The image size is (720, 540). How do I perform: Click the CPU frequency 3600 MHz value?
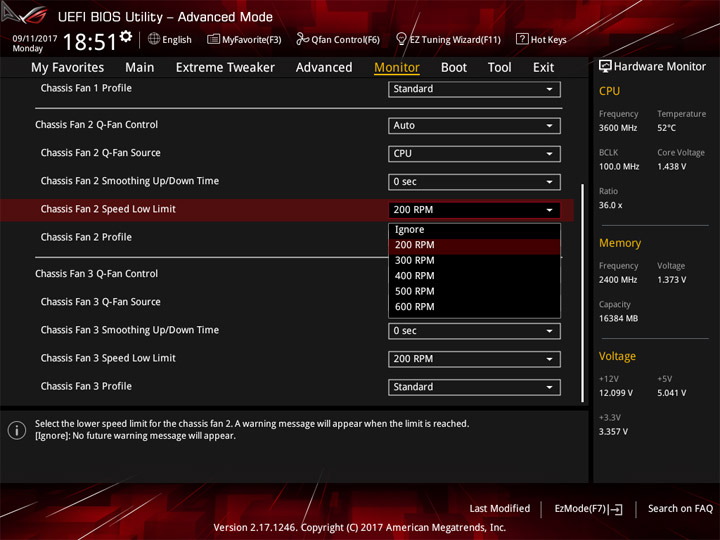[618, 128]
